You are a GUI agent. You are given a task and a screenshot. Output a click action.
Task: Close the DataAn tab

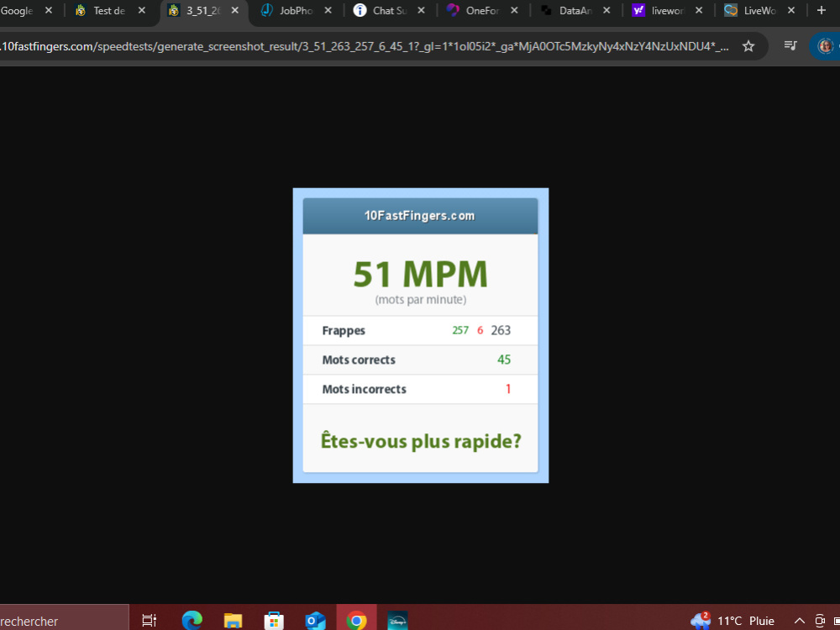606,11
